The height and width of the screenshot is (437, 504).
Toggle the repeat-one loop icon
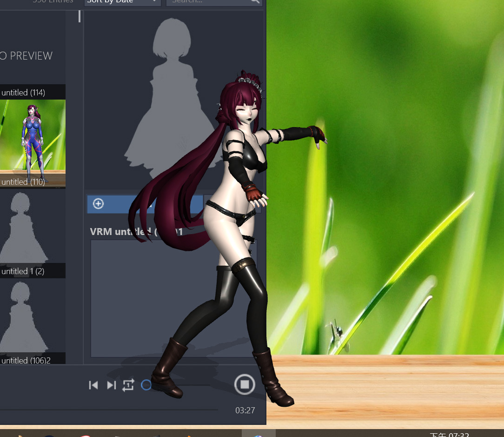point(128,385)
